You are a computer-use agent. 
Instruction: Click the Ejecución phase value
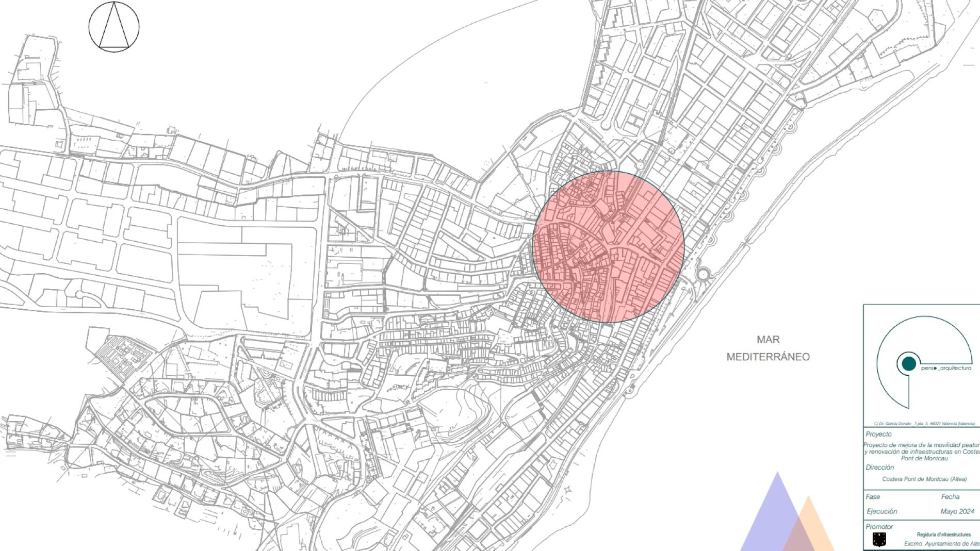coord(881,511)
